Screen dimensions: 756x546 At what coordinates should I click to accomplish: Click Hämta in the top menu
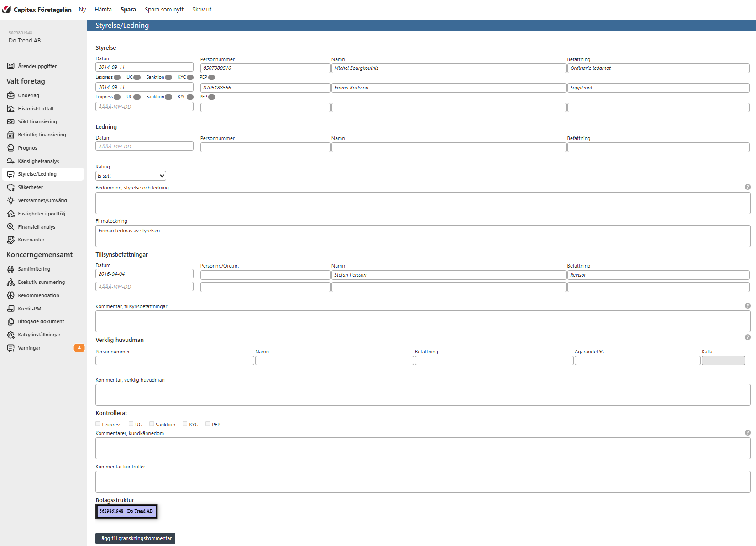(103, 10)
